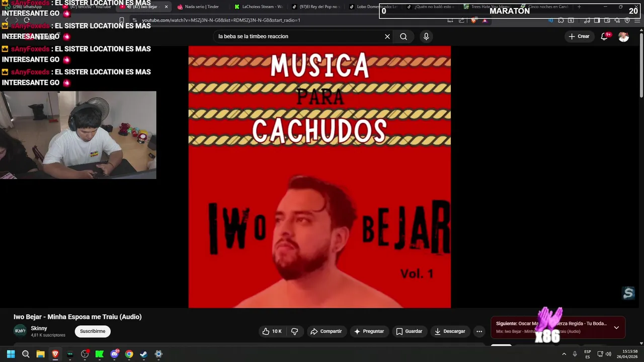Screen dimensions: 644x362
Task: Switch to the Nada serio Tinder tab
Action: (201, 7)
